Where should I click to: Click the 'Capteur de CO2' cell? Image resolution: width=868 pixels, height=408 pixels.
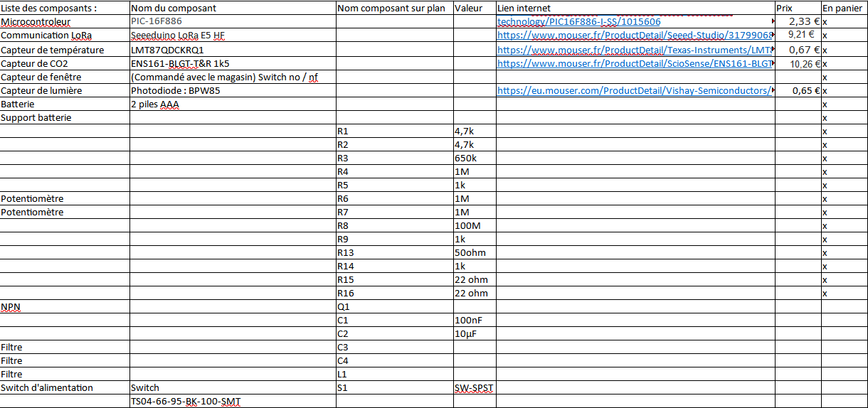65,63
